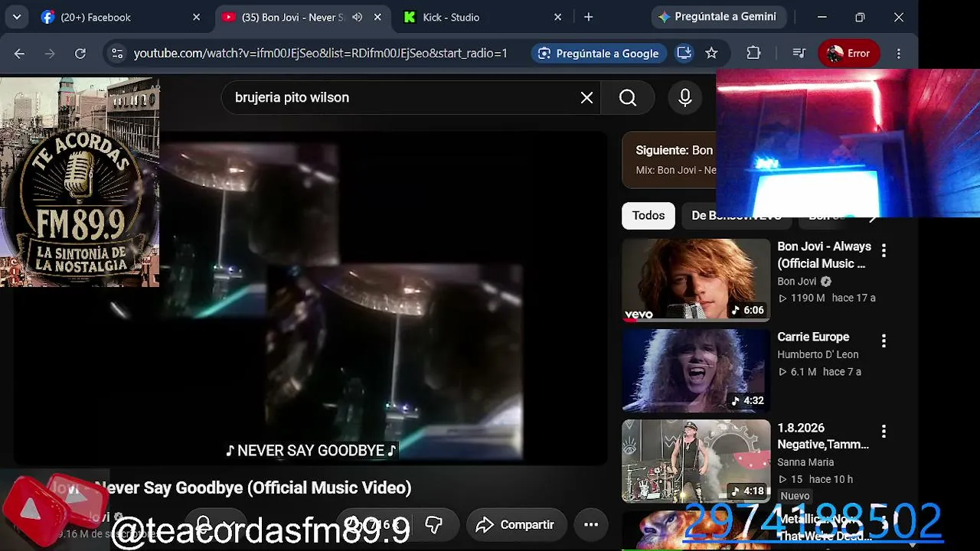Close the Bon Jovi YouTube tab
This screenshot has height=551, width=980.
[x=377, y=17]
